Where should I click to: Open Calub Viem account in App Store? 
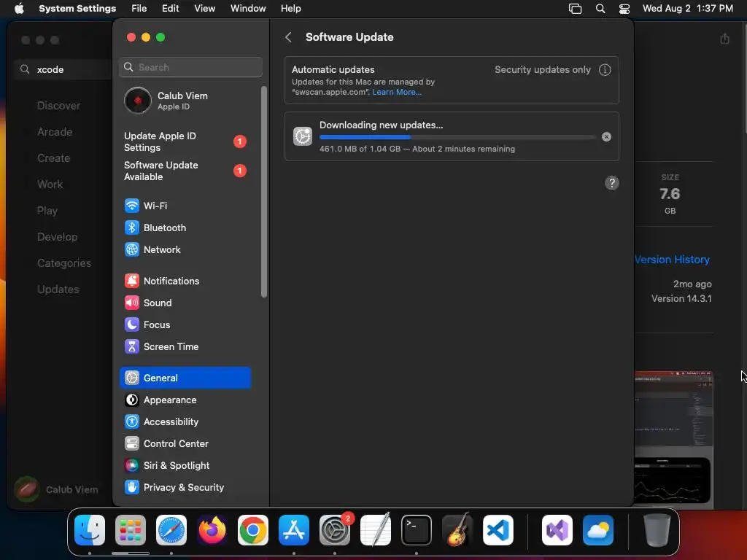tap(57, 489)
